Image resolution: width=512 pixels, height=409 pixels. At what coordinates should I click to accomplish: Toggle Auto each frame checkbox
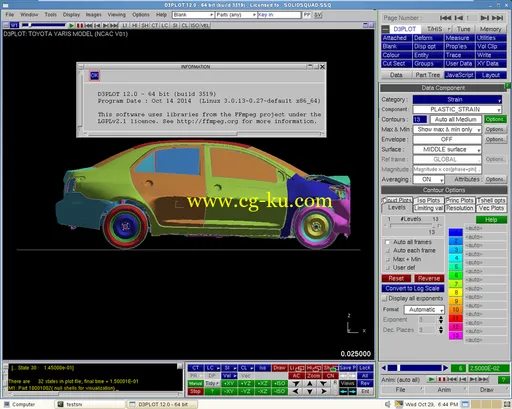(x=387, y=250)
